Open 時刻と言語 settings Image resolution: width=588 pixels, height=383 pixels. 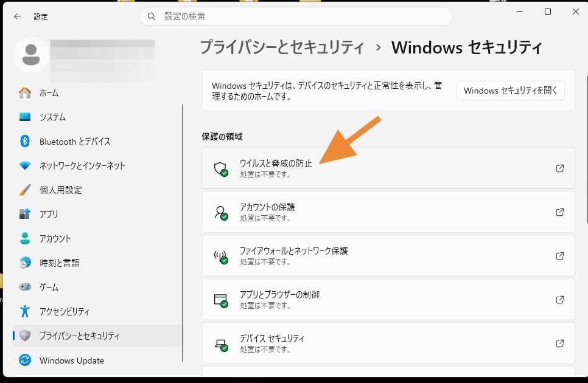click(97, 263)
